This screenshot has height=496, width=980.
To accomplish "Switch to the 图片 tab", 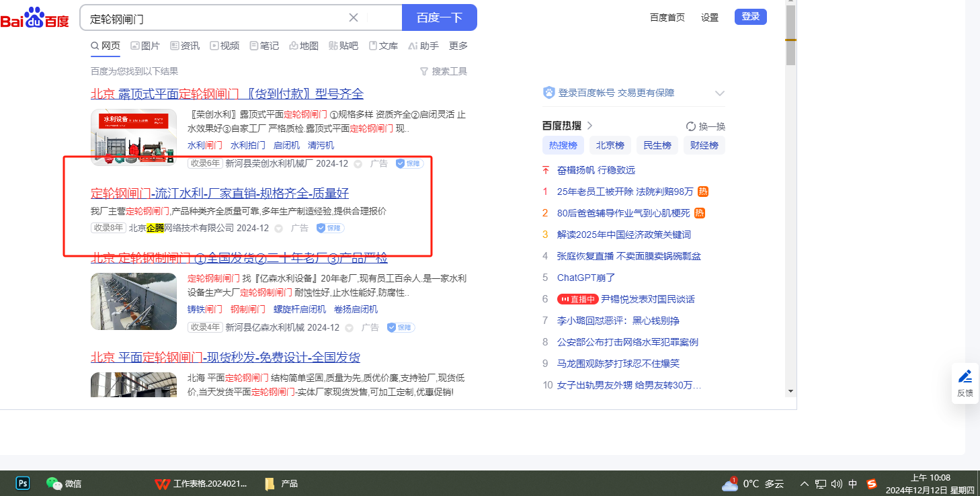I will (145, 46).
